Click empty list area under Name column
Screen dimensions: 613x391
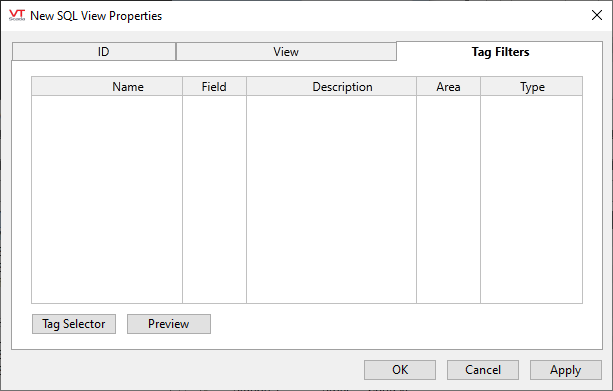[x=107, y=199]
